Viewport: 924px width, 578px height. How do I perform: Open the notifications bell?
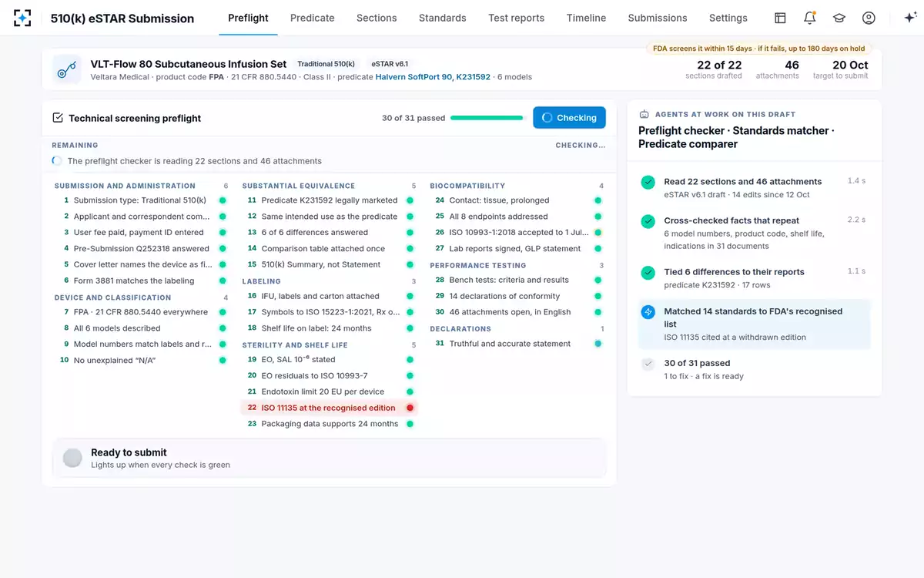pyautogui.click(x=809, y=18)
